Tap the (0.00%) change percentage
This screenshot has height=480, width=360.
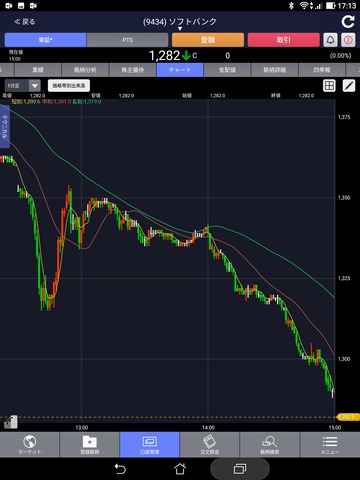(340, 56)
